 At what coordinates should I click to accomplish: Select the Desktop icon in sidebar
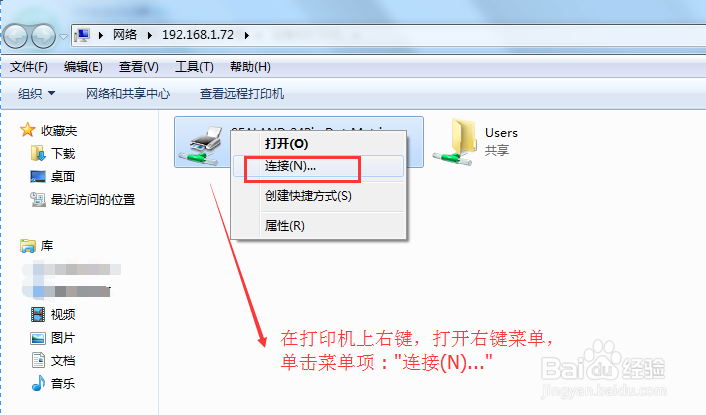(38, 176)
